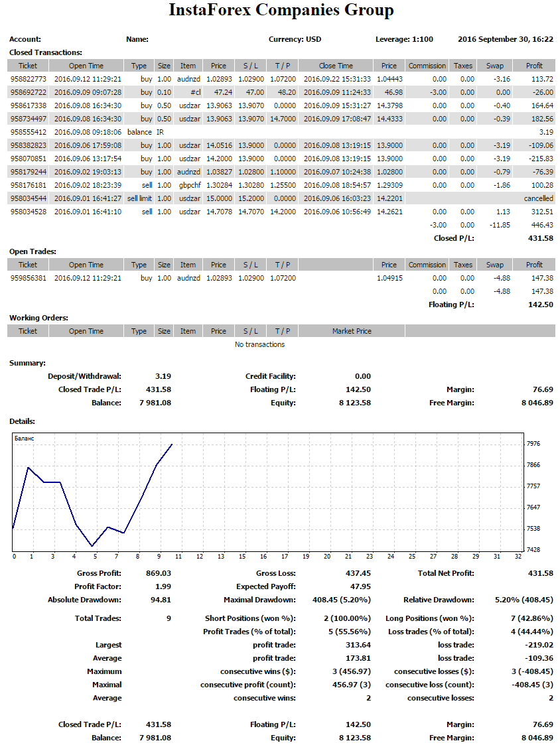Select the Loss trades value 4 (44.44%)

pos(532,632)
